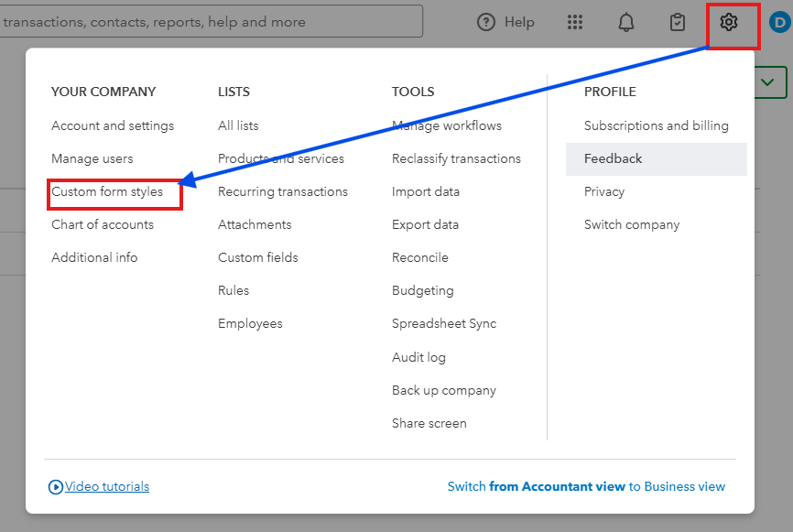The width and height of the screenshot is (793, 532).
Task: Select Feedback under Profile
Action: 614,159
